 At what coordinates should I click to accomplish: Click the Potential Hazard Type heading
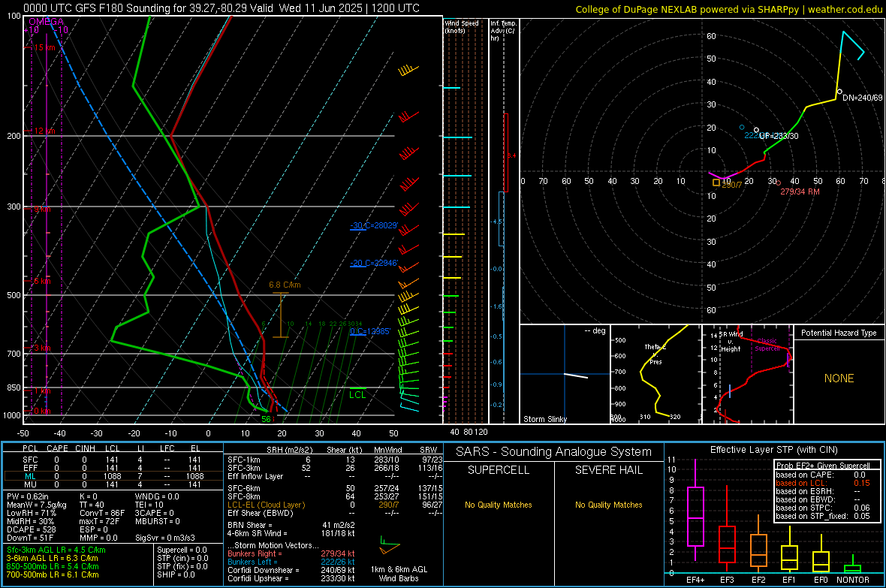point(839,333)
